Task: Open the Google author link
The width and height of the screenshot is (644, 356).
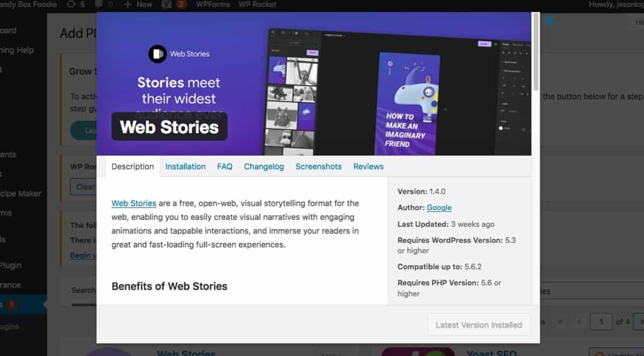Action: 439,207
